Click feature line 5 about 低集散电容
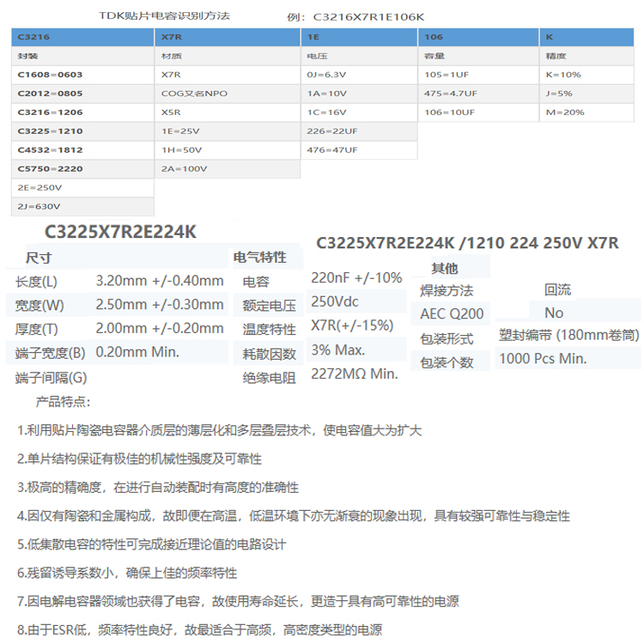644x644 pixels. point(151,544)
